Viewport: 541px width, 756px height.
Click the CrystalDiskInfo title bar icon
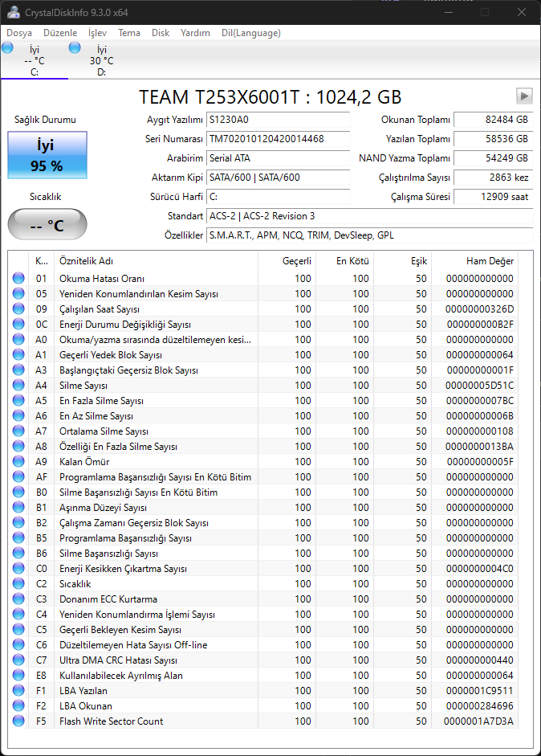pyautogui.click(x=14, y=12)
